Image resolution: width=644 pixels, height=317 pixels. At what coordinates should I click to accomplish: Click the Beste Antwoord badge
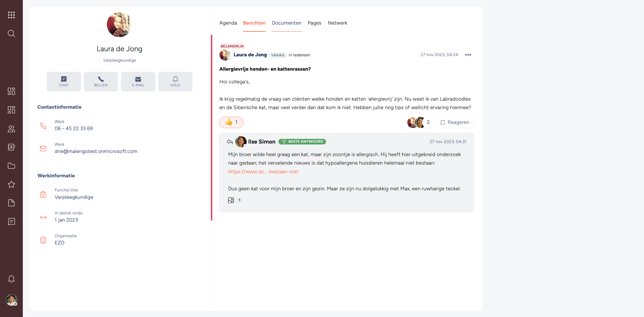(302, 142)
